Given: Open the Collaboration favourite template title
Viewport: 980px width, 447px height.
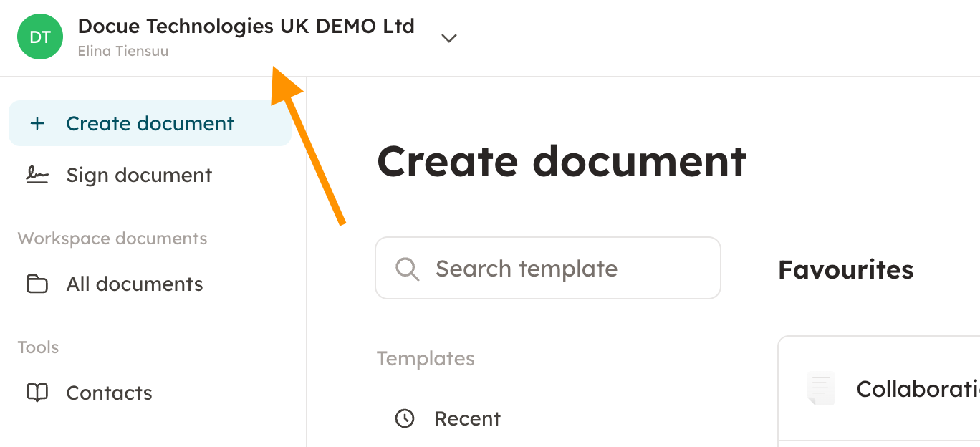Looking at the screenshot, I should [918, 389].
